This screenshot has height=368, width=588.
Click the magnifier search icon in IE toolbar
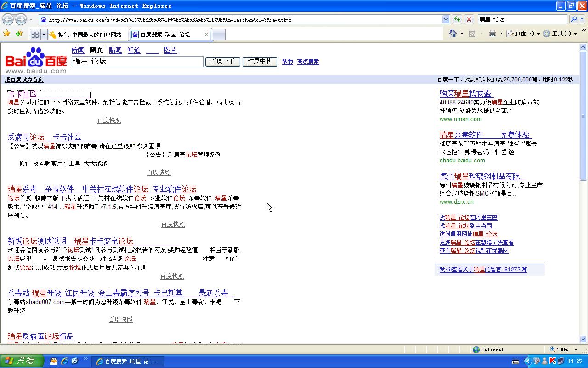(573, 19)
